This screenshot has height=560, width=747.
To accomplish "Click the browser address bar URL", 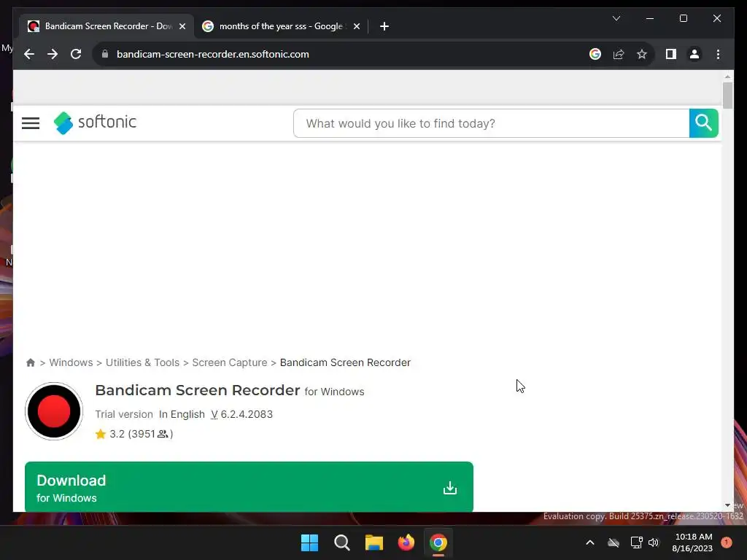I will [x=213, y=54].
